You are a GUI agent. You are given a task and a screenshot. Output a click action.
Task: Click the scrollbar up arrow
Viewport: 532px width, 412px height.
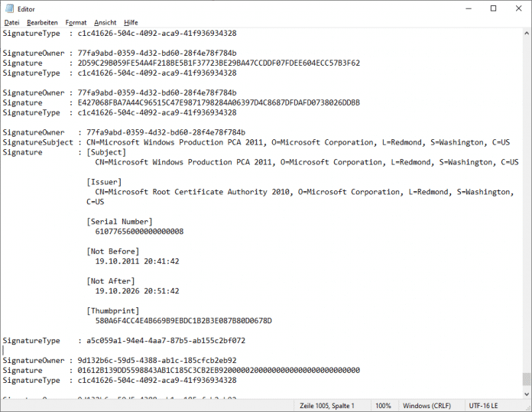point(526,34)
